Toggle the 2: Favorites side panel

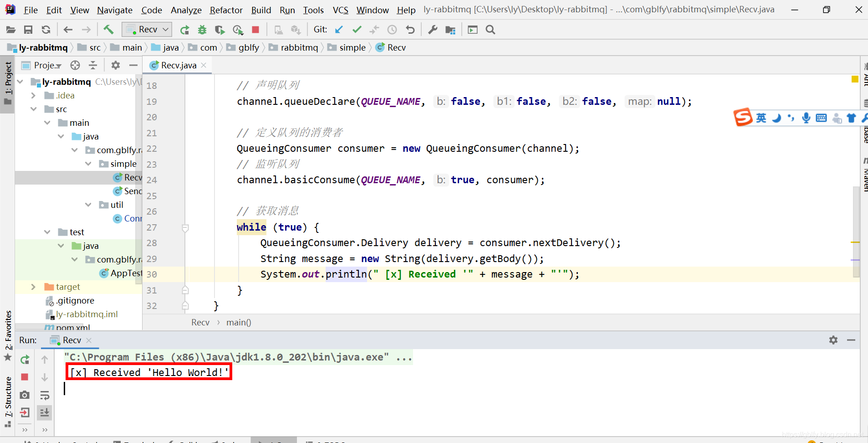[8, 335]
